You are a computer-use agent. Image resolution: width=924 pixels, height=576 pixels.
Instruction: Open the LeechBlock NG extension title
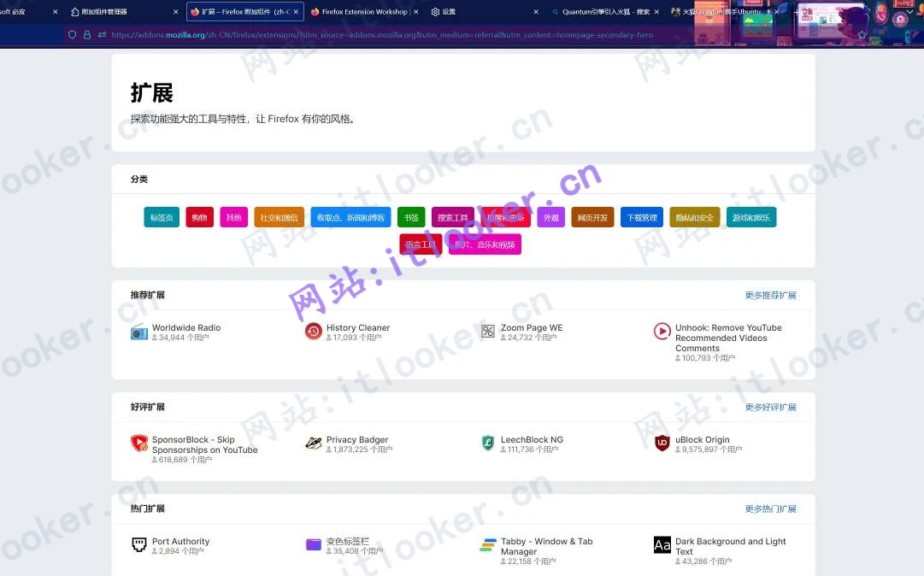[532, 439]
